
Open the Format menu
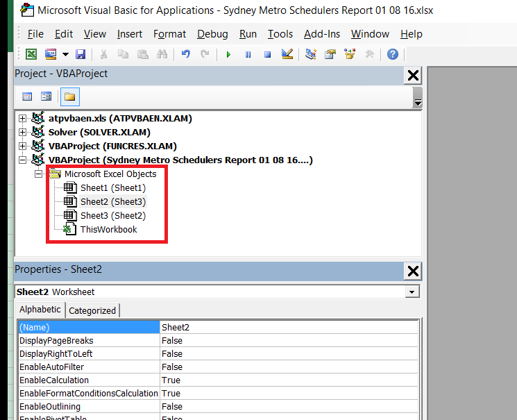(x=169, y=34)
